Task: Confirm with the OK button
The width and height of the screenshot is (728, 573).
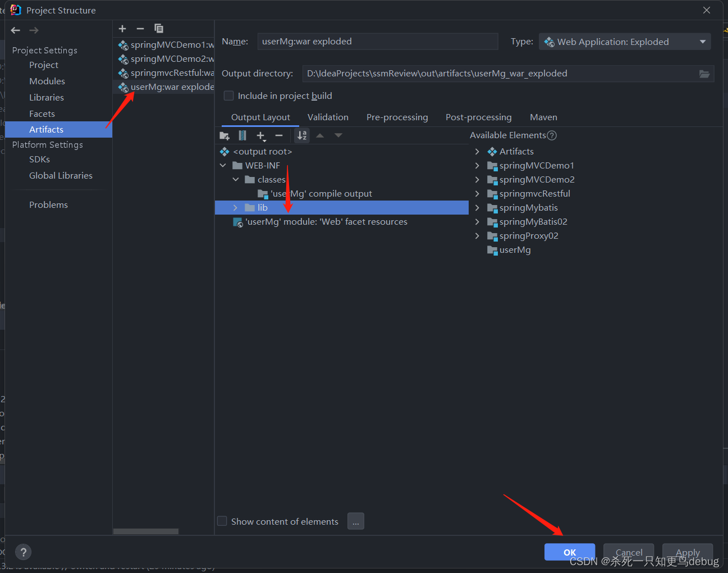Action: coord(570,552)
